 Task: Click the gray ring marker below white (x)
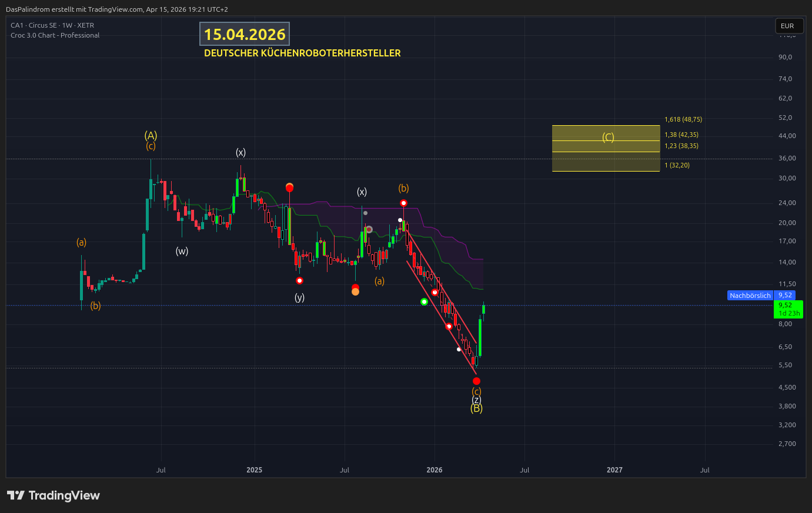pyautogui.click(x=369, y=229)
